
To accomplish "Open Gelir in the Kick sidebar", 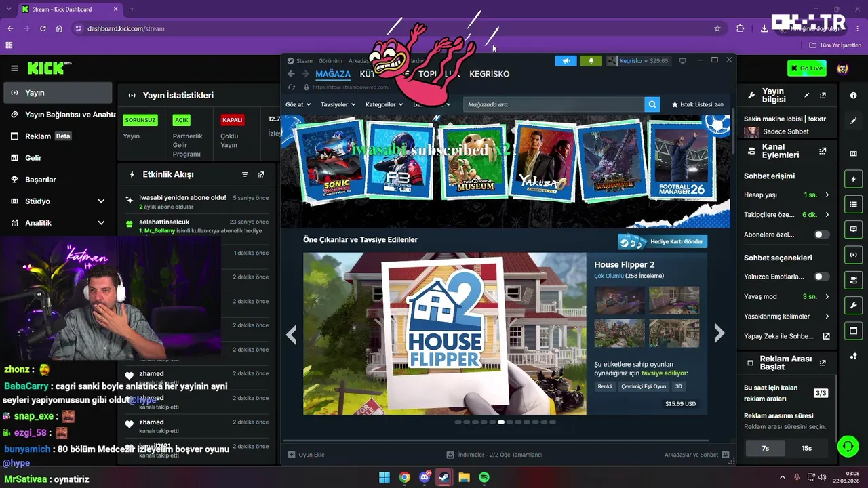I will tap(58, 158).
